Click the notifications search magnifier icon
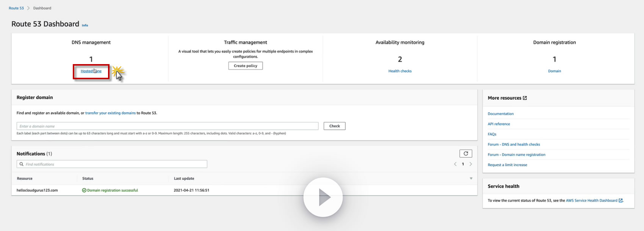 (22, 164)
